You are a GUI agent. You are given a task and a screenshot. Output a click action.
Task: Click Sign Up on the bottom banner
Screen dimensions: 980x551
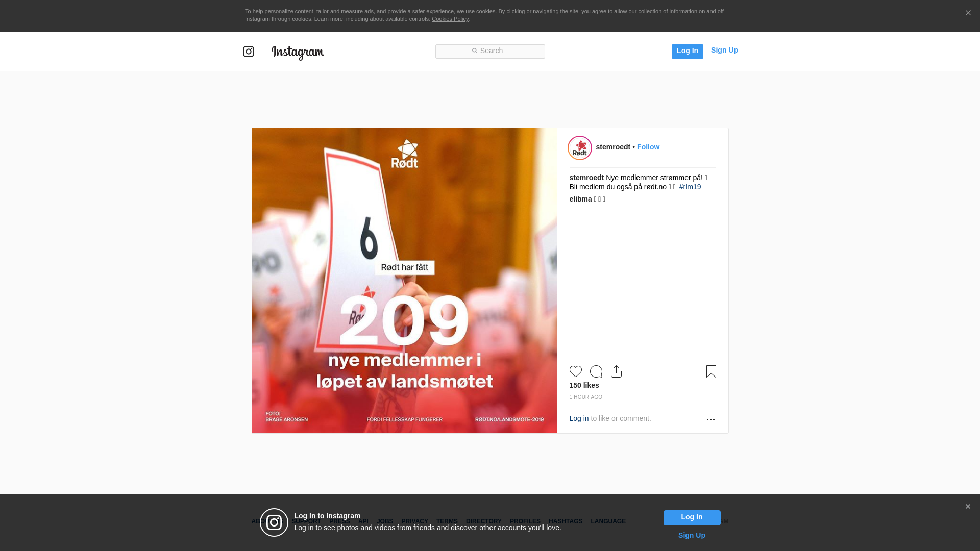pos(692,535)
